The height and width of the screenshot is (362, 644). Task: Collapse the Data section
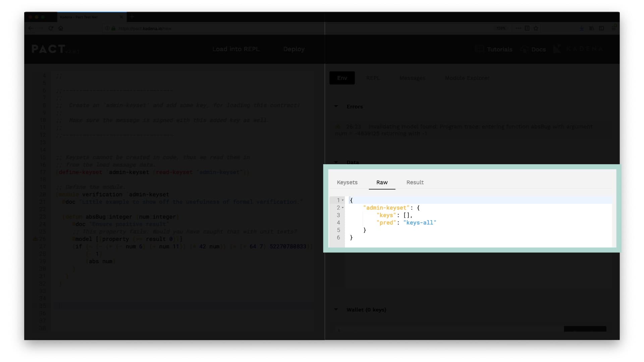336,162
